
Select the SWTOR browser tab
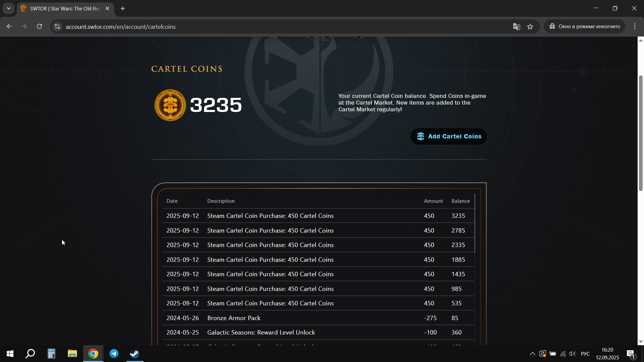(x=65, y=8)
